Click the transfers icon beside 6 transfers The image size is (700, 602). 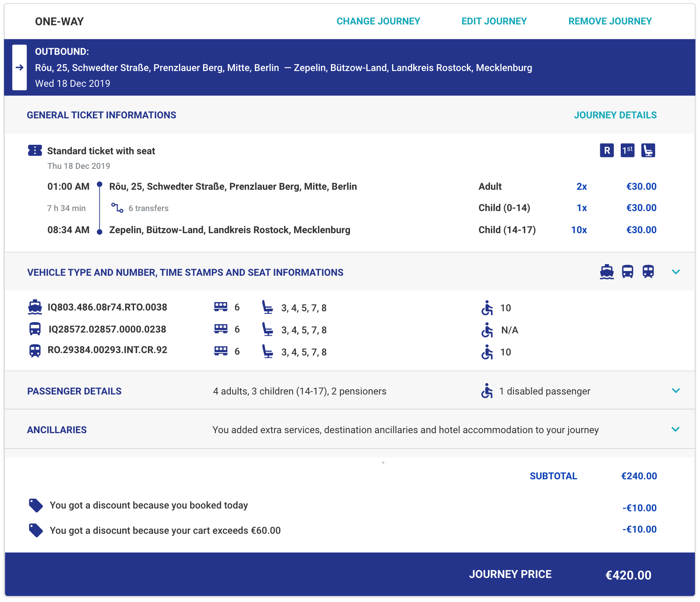117,208
